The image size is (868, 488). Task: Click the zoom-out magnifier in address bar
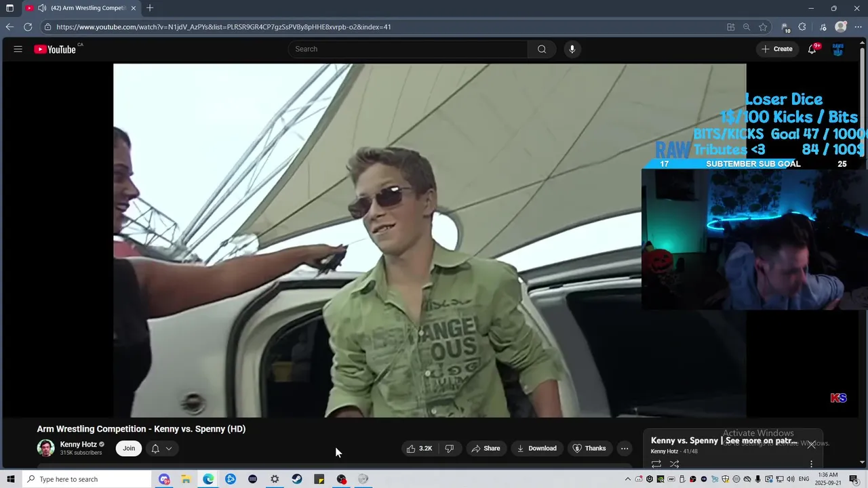[x=747, y=27]
